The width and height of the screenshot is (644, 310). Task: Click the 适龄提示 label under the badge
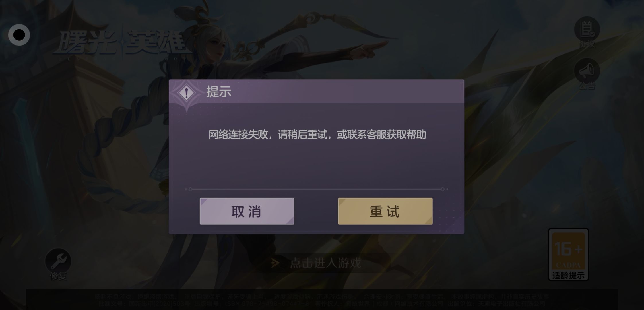pos(568,276)
